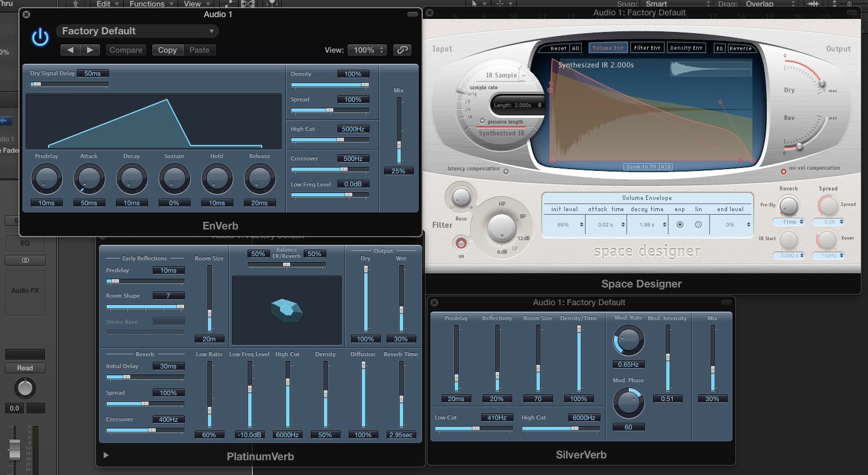This screenshot has width=868, height=475.
Task: Toggle the EnVerb plugin power button
Action: click(x=40, y=37)
